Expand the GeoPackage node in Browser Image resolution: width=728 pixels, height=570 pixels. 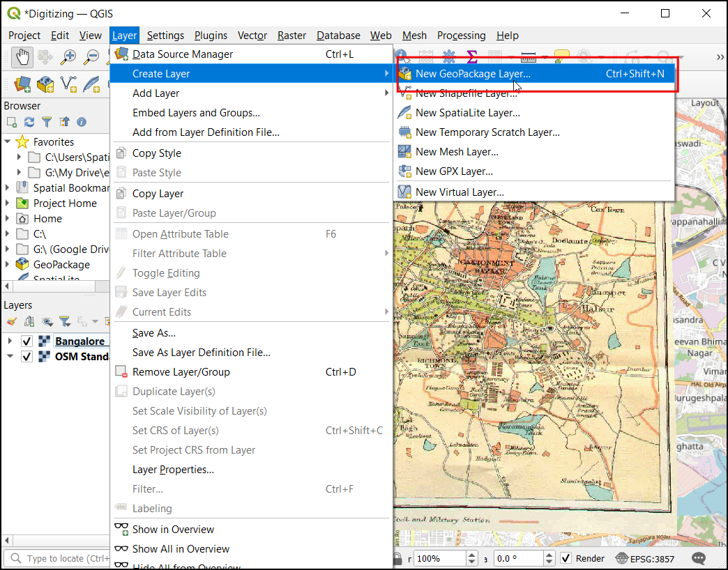8,264
